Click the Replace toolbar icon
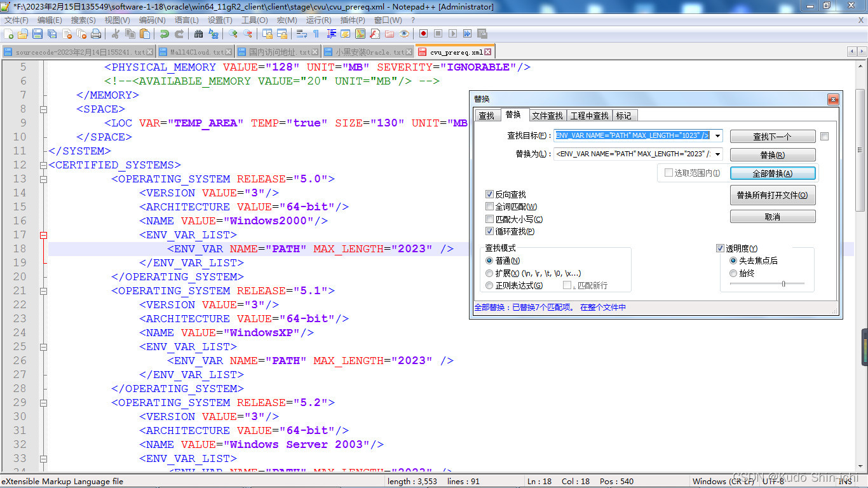 pos(214,34)
